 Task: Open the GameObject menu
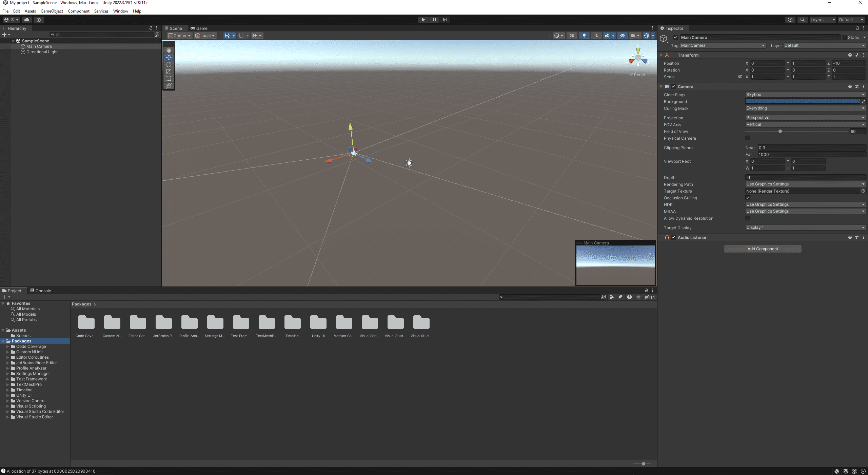(52, 11)
